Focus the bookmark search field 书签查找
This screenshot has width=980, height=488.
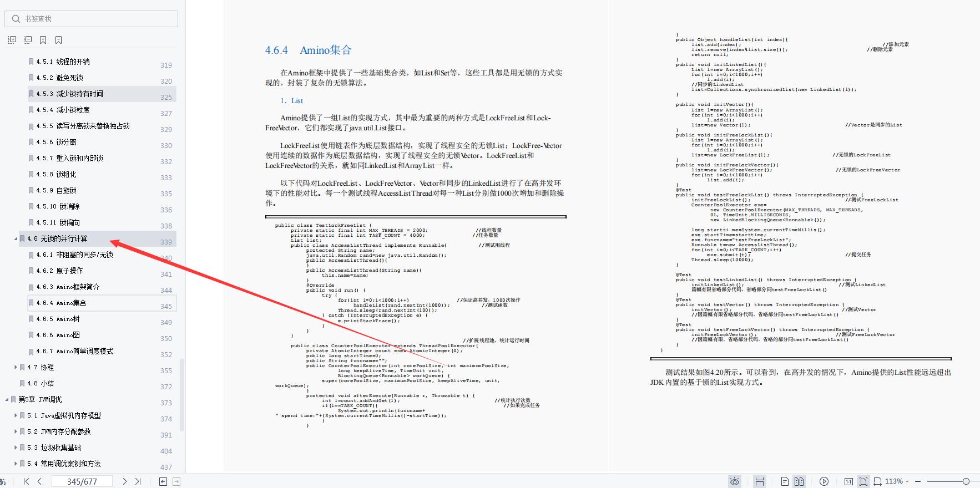tap(92, 19)
